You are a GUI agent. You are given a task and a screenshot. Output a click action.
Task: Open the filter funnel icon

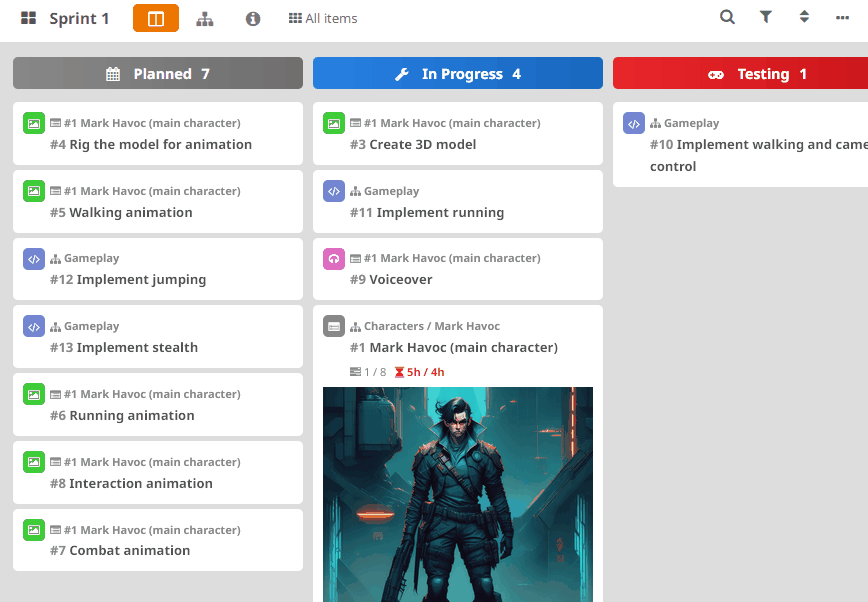[x=765, y=17]
